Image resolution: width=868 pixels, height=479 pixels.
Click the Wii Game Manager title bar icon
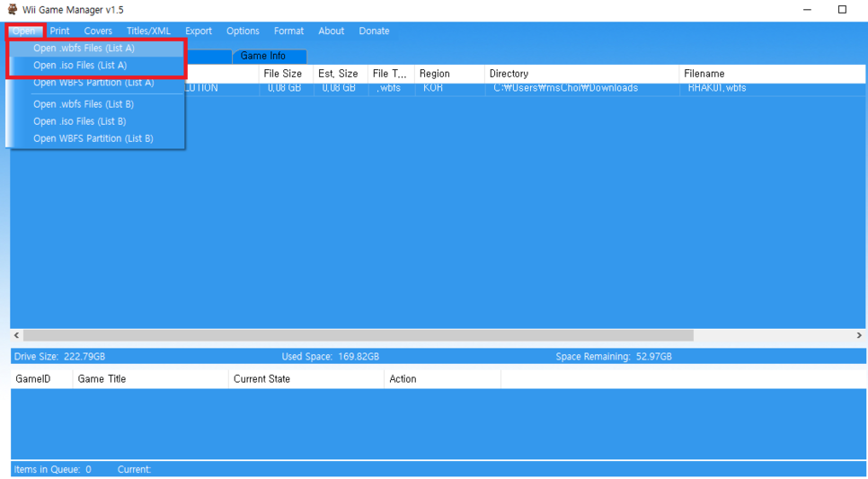[x=13, y=9]
